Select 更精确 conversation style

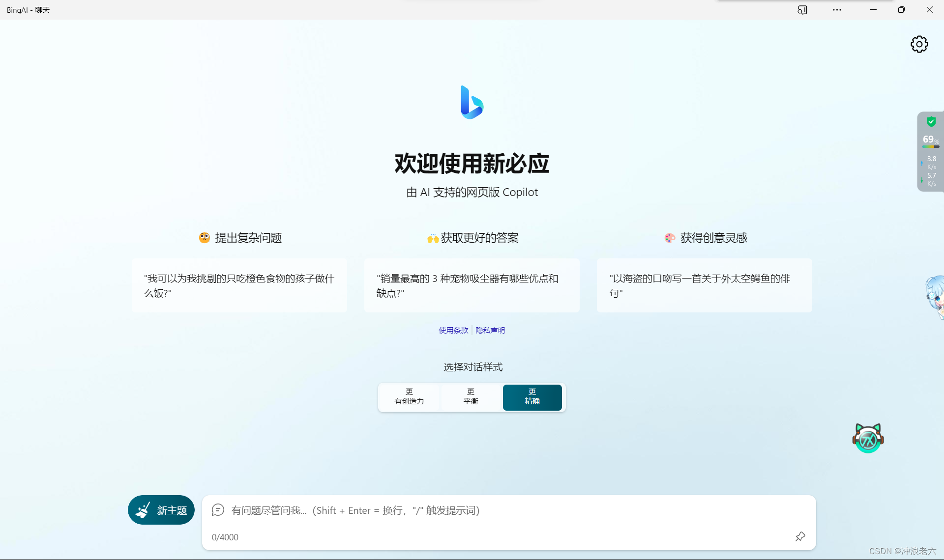pos(532,397)
